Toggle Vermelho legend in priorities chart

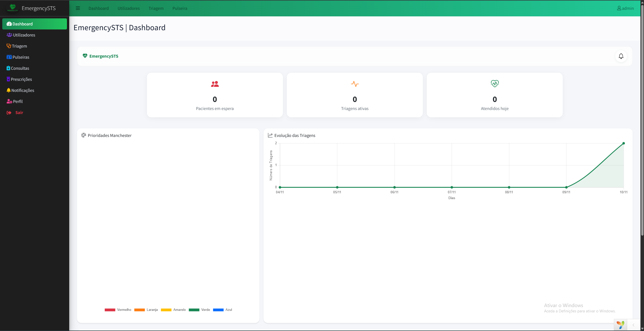click(x=118, y=310)
